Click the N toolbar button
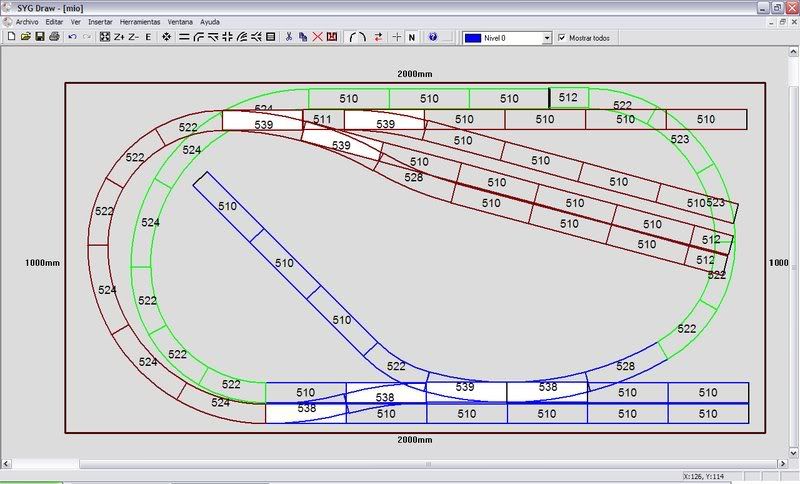Image resolution: width=800 pixels, height=484 pixels. [x=411, y=37]
